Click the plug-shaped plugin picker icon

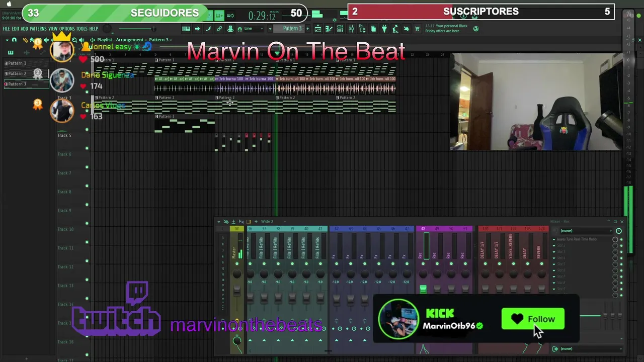(x=384, y=29)
